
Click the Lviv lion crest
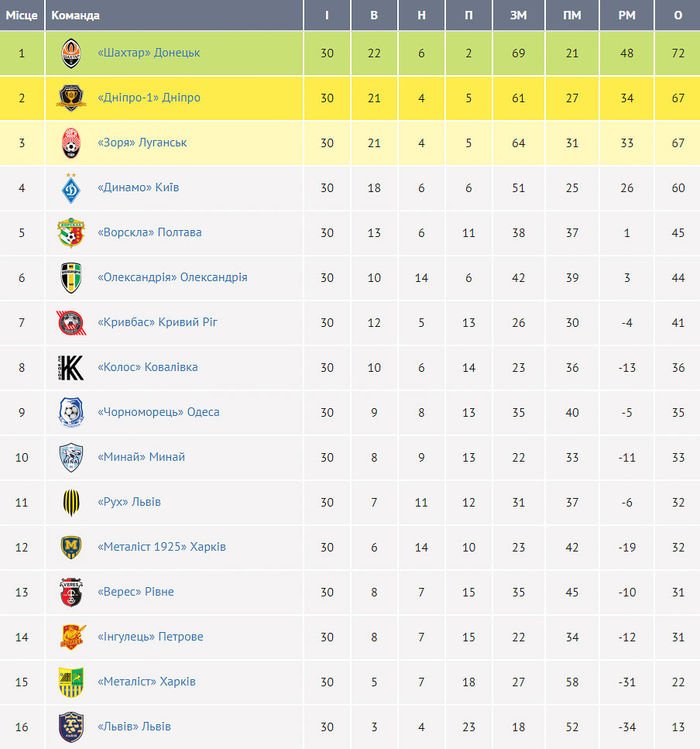point(71,727)
